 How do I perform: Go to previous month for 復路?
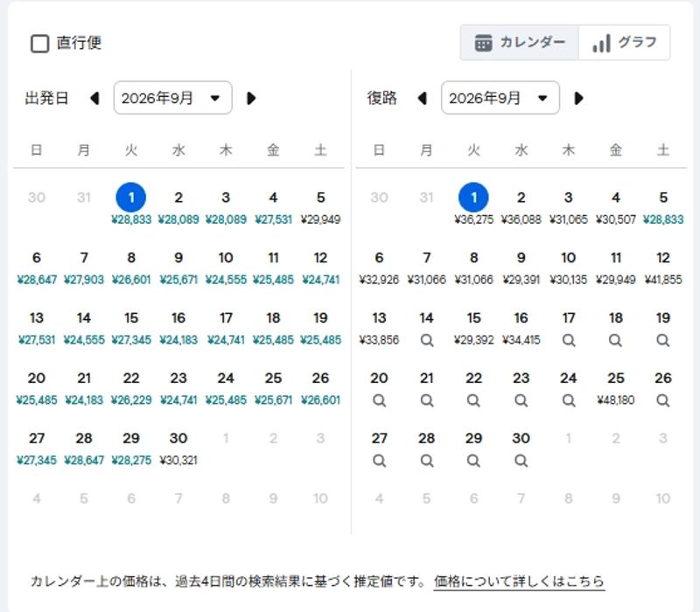422,98
